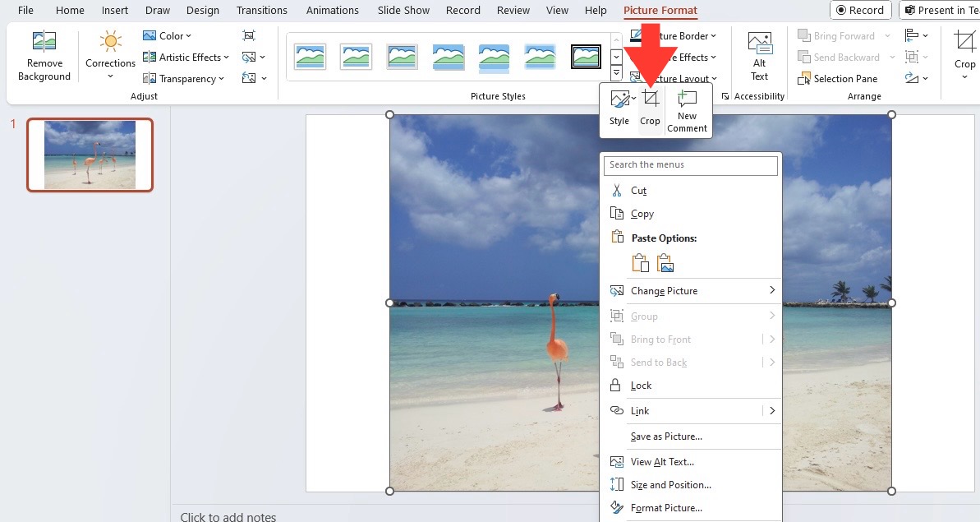Switch to the Transitions tab
The height and width of the screenshot is (522, 980).
262,11
